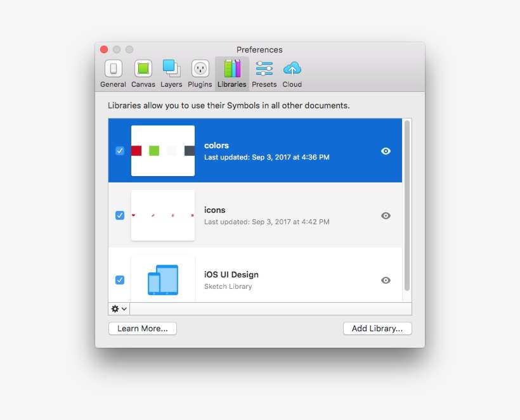
Task: Click the Add Library button
Action: [x=377, y=328]
